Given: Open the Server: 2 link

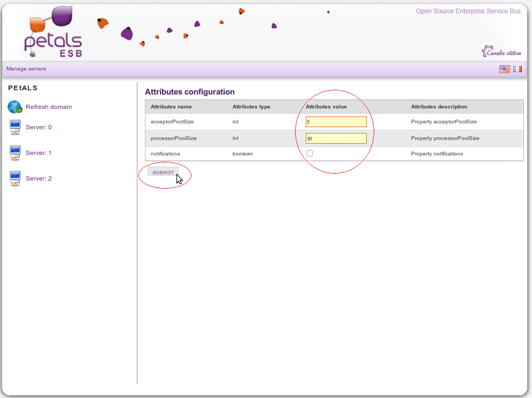Looking at the screenshot, I should (38, 178).
